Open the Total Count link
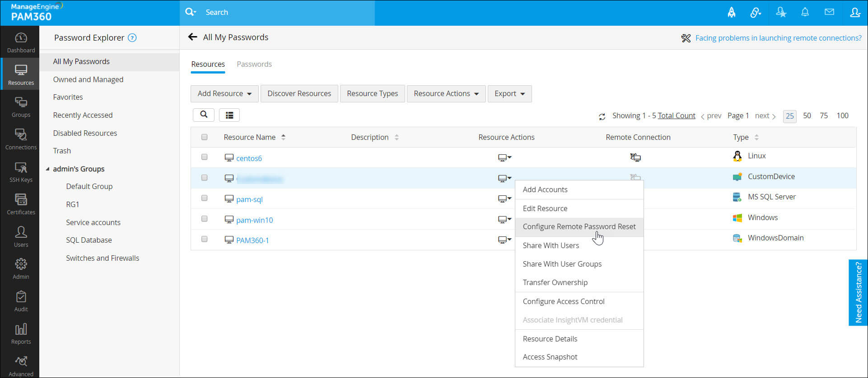868x378 pixels. click(677, 115)
